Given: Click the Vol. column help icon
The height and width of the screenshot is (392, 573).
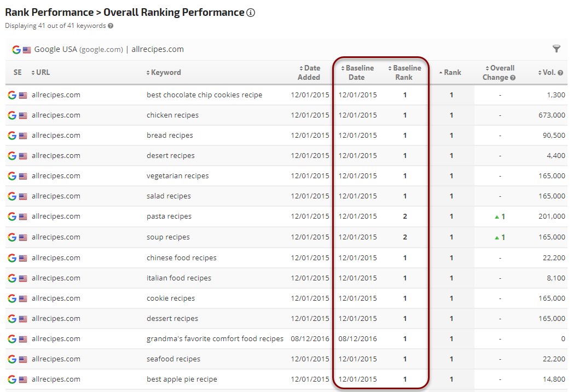Looking at the screenshot, I should click(x=560, y=73).
